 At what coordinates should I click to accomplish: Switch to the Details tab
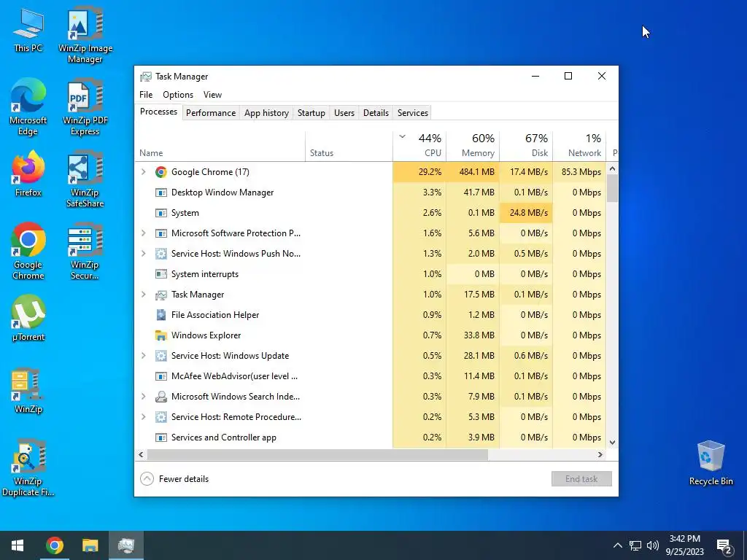376,113
